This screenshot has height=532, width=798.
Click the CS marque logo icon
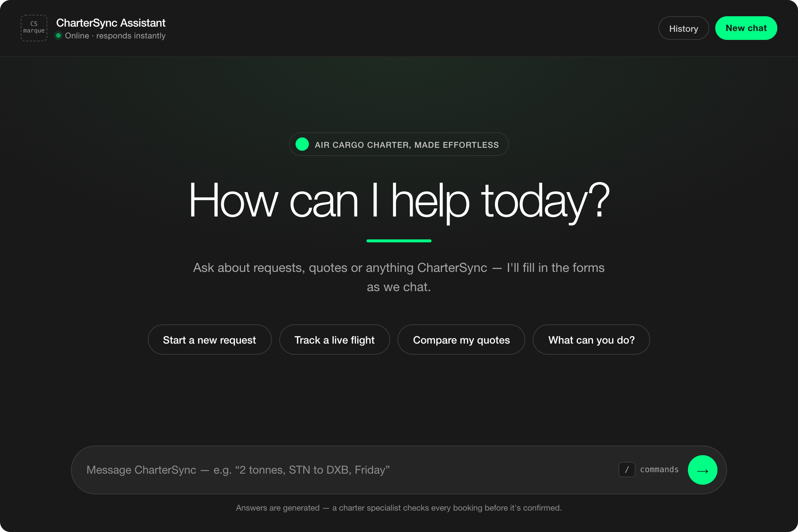point(34,28)
